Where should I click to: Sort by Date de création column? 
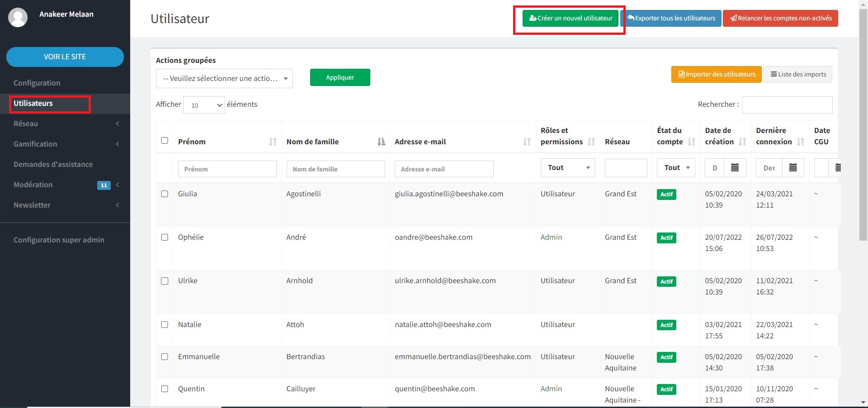(742, 142)
